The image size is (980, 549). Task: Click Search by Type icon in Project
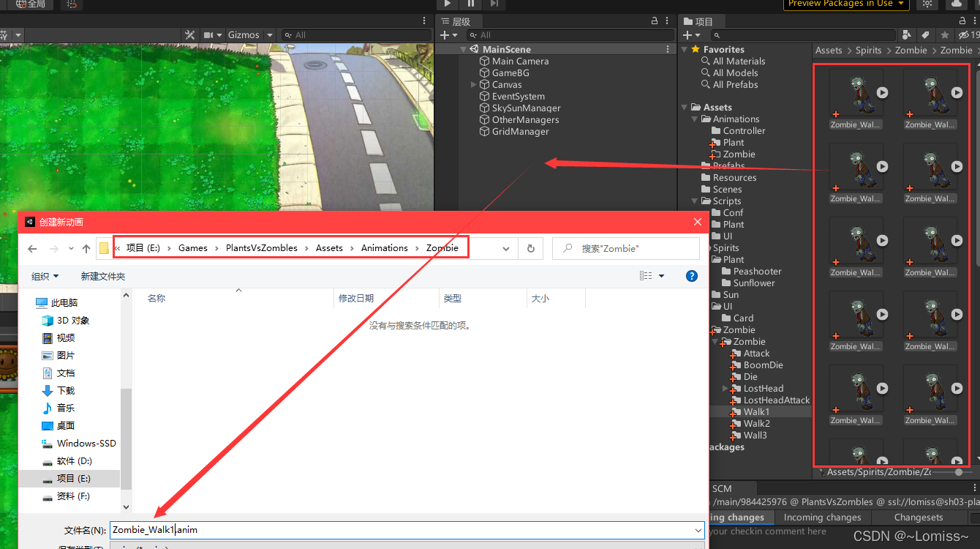[x=908, y=35]
